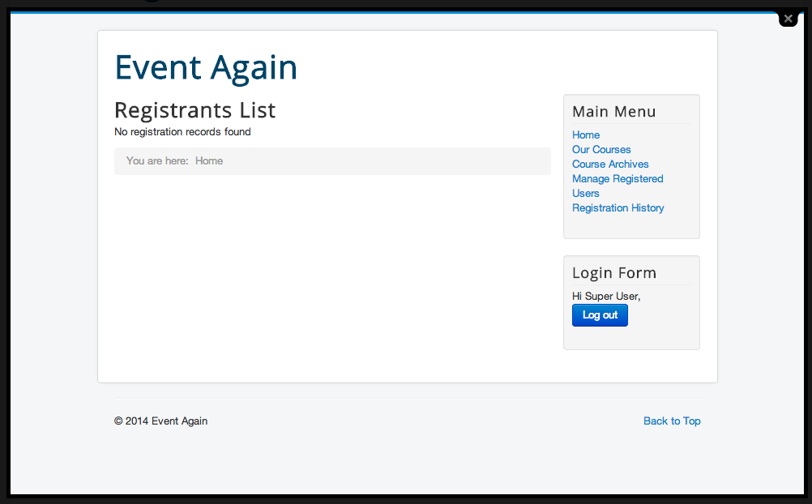The width and height of the screenshot is (812, 504).
Task: Click the Registrants List page heading
Action: pos(194,110)
